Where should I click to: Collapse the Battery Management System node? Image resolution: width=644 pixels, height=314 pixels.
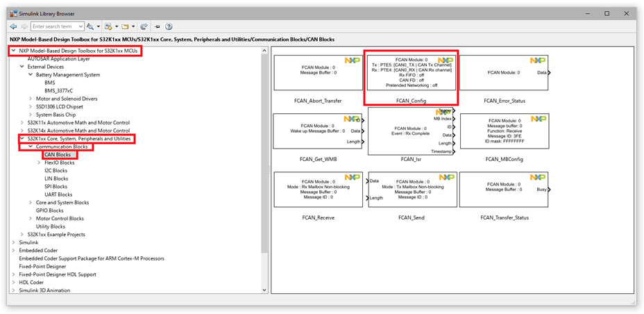click(31, 75)
